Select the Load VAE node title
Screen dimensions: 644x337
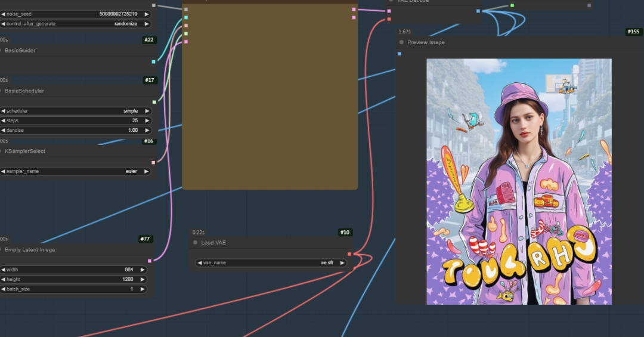click(x=213, y=243)
